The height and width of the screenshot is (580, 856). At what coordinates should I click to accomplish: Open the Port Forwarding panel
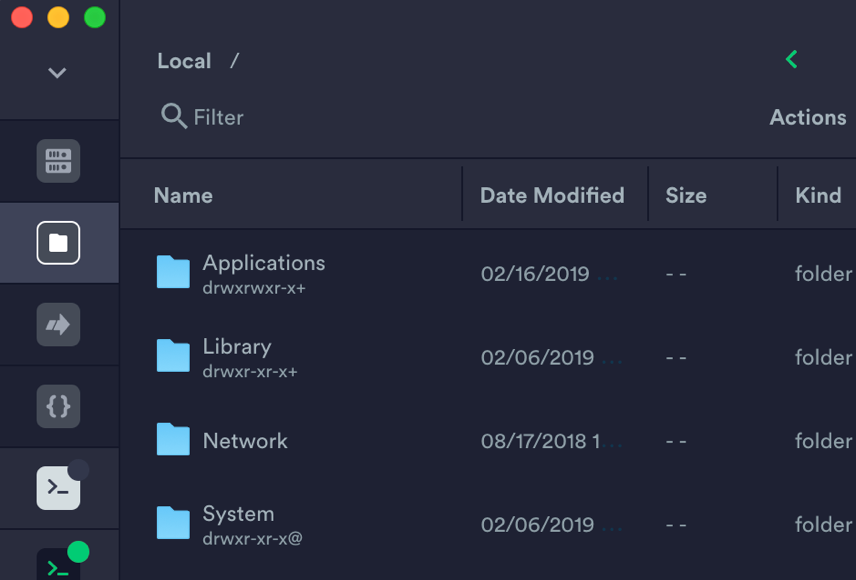(x=58, y=324)
